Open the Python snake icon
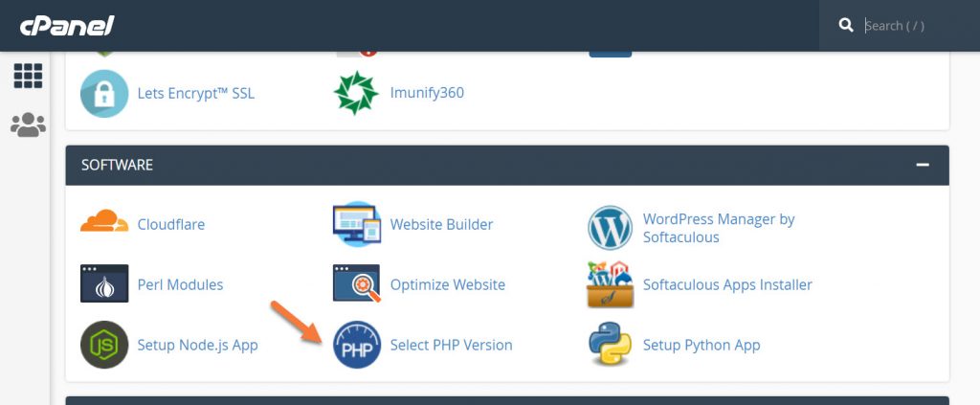Screen dimensions: 980x405 (x=610, y=345)
